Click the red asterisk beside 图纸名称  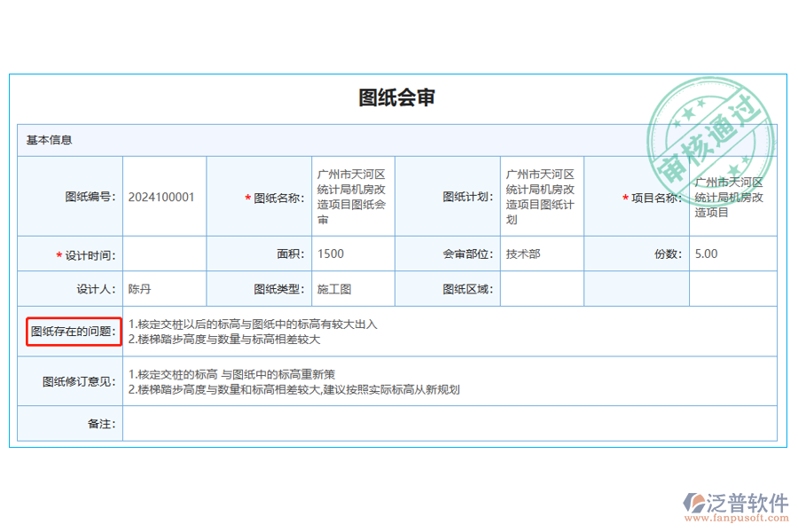tap(246, 197)
